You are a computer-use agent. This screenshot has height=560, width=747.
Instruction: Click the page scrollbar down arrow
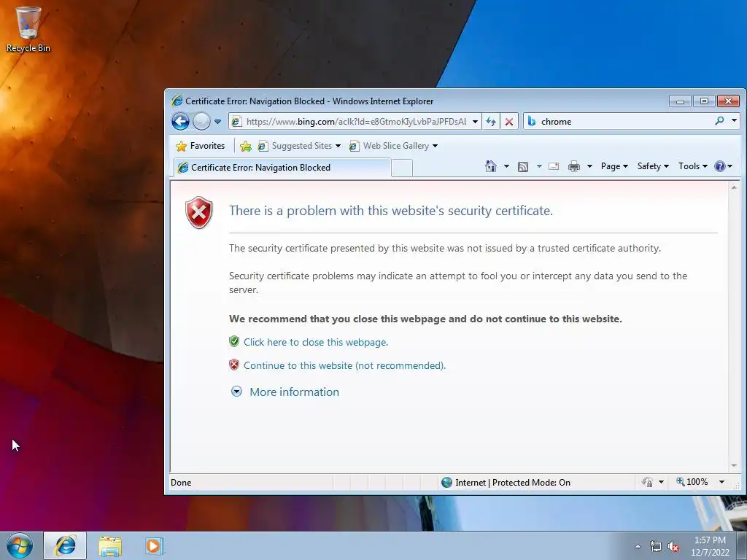click(734, 465)
